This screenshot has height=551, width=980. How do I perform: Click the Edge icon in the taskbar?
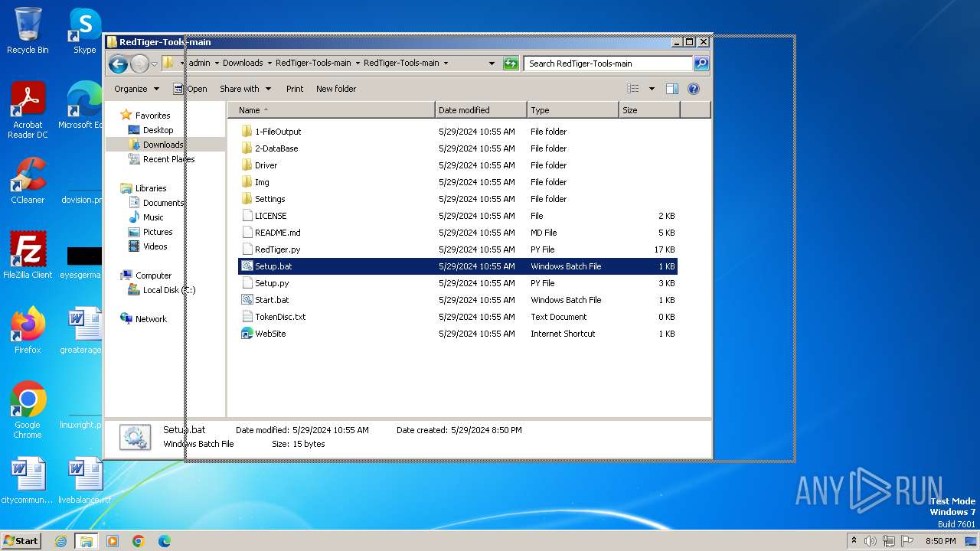165,541
